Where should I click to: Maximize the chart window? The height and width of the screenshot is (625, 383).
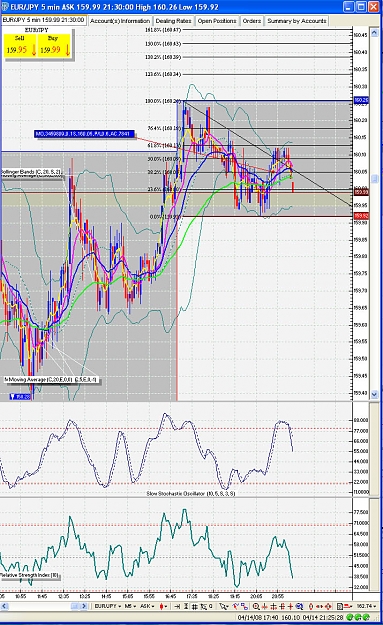(x=361, y=7)
